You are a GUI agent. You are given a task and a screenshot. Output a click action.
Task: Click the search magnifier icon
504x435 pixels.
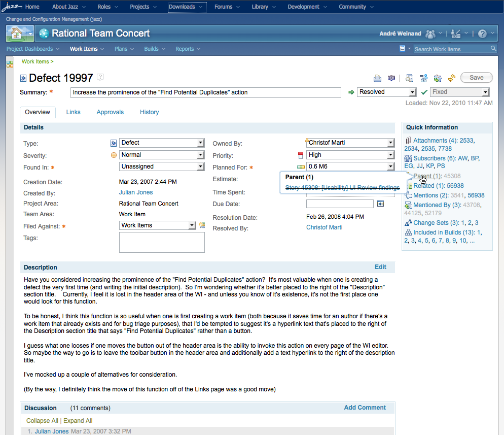tap(493, 49)
